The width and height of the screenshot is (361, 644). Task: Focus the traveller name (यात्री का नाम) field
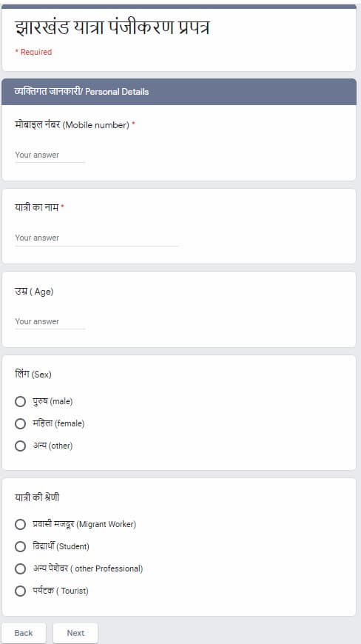click(97, 238)
